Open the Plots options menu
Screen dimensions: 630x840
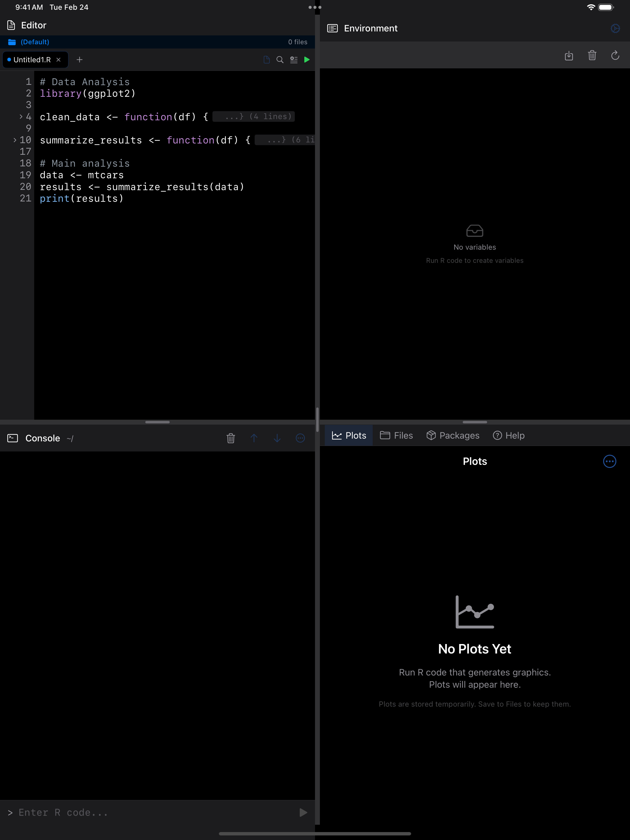pos(610,462)
